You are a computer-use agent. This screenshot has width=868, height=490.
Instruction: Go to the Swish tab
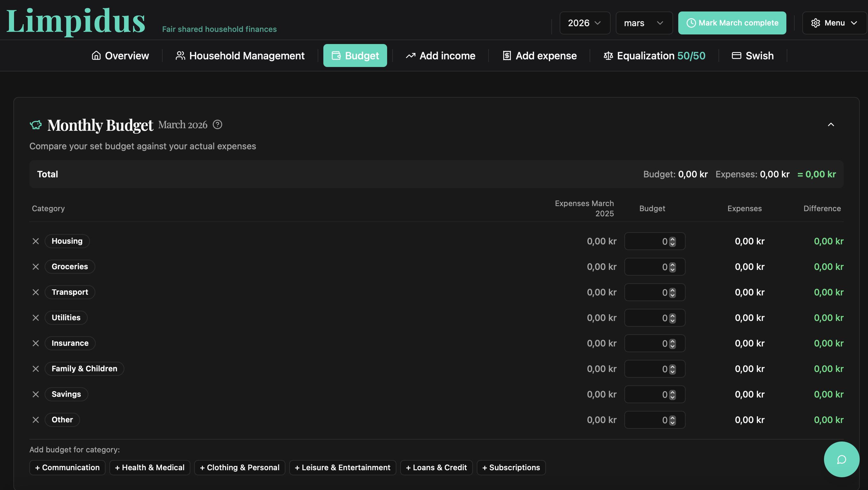pyautogui.click(x=753, y=56)
